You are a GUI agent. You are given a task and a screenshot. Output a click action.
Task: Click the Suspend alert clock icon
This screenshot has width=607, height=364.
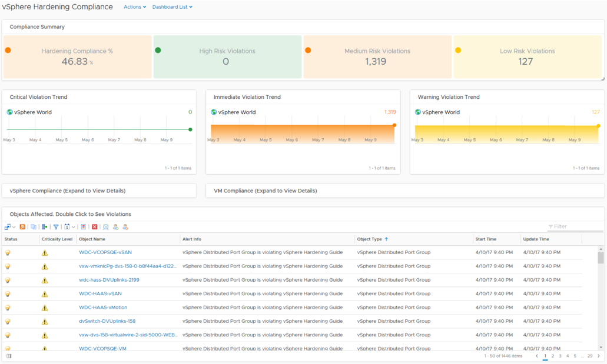[x=106, y=226]
